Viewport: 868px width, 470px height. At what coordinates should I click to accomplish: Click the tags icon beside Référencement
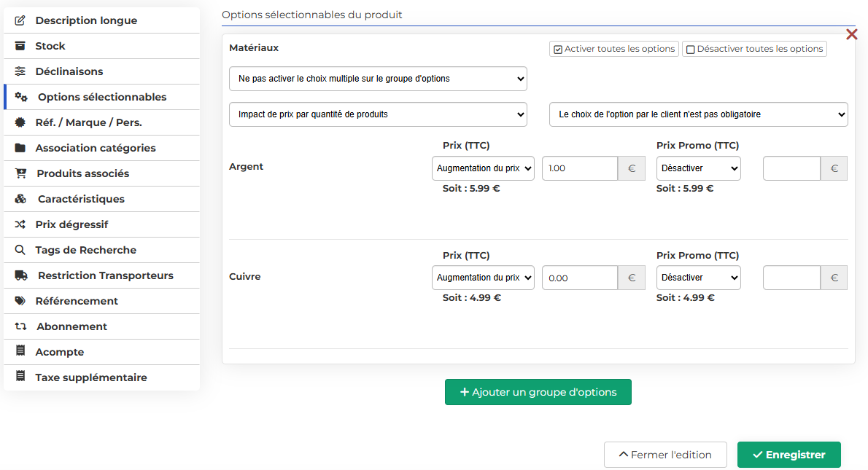pyautogui.click(x=20, y=301)
